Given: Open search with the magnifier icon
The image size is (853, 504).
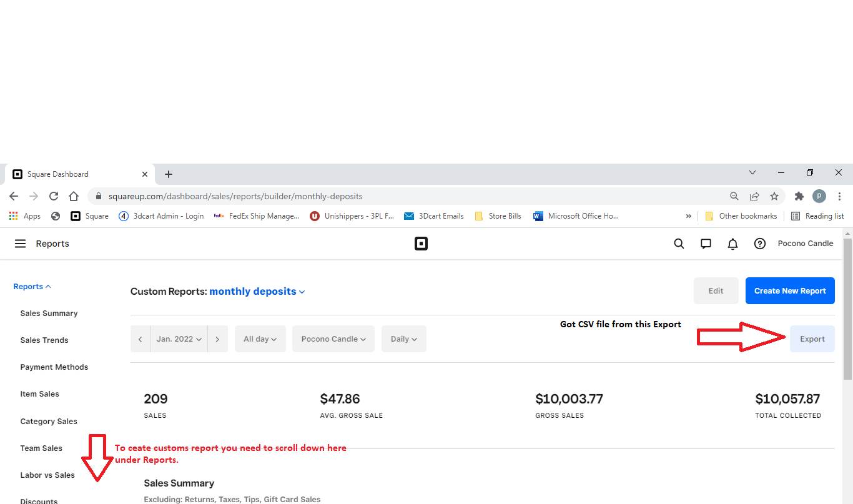Looking at the screenshot, I should click(679, 244).
